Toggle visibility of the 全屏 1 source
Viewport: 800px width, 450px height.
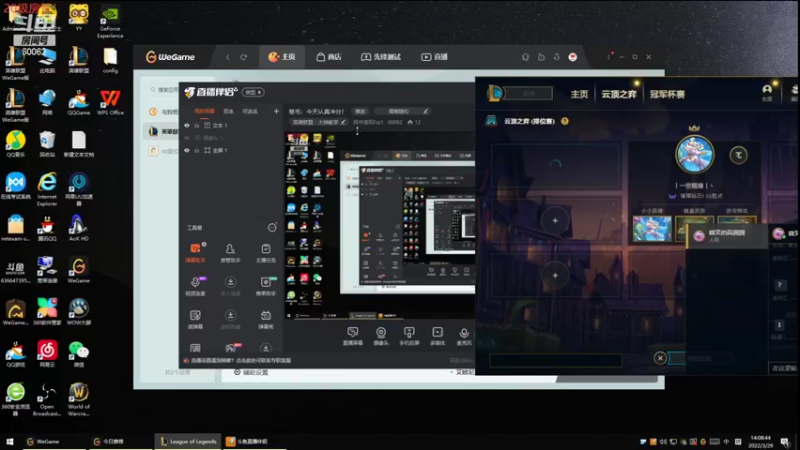[187, 151]
